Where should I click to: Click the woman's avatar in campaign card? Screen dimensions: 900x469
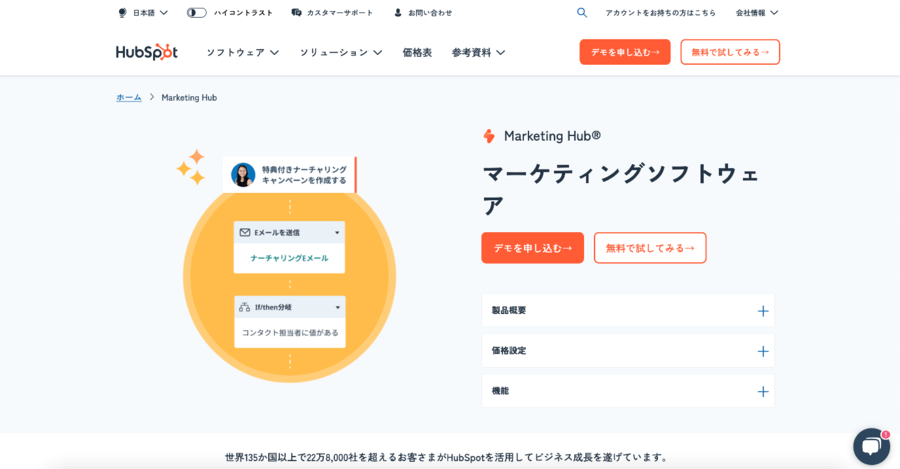[243, 175]
